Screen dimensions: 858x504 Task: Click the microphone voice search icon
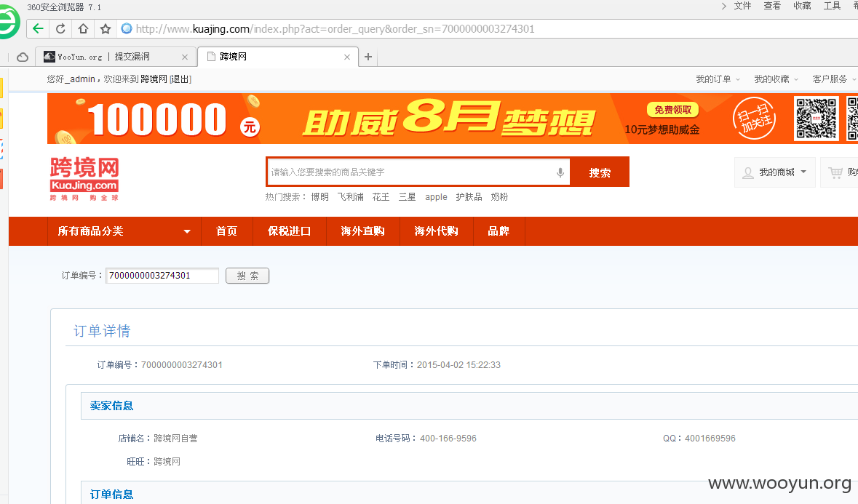[x=560, y=173]
